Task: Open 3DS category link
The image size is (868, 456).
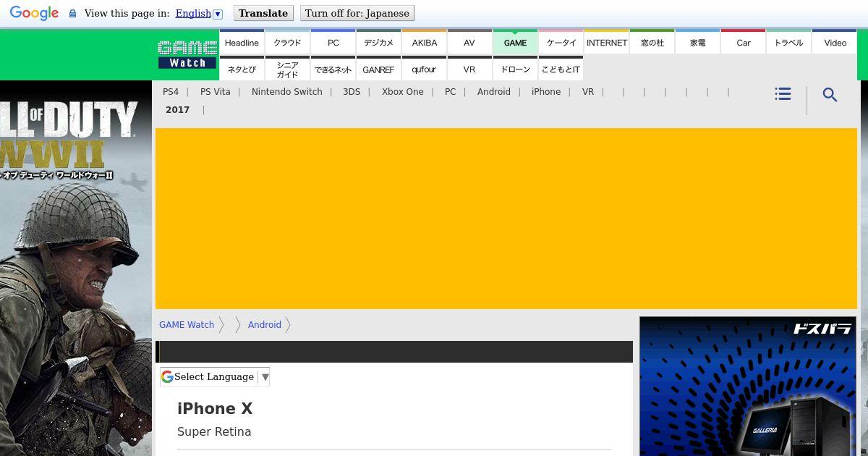Action: coord(352,92)
